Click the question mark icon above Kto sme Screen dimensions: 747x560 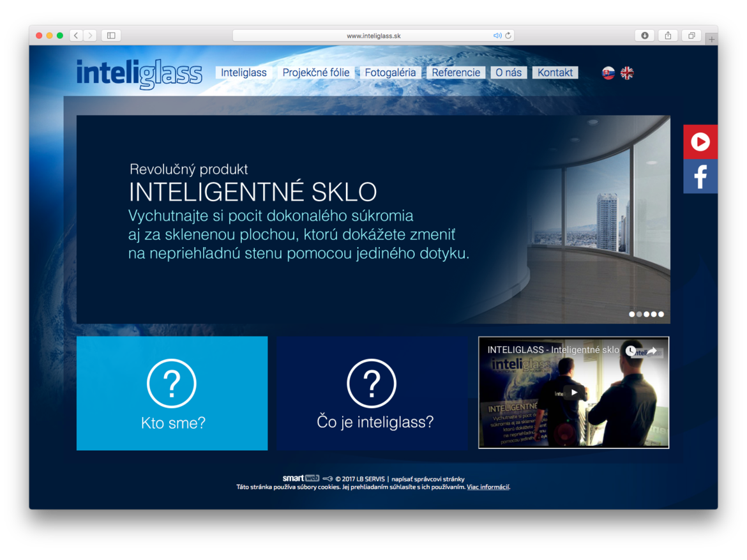172,383
